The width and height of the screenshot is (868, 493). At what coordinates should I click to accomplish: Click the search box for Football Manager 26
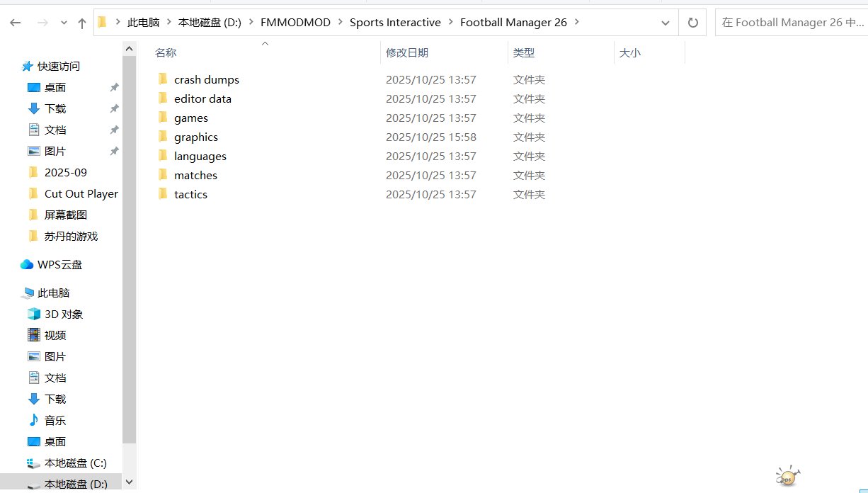(x=790, y=23)
